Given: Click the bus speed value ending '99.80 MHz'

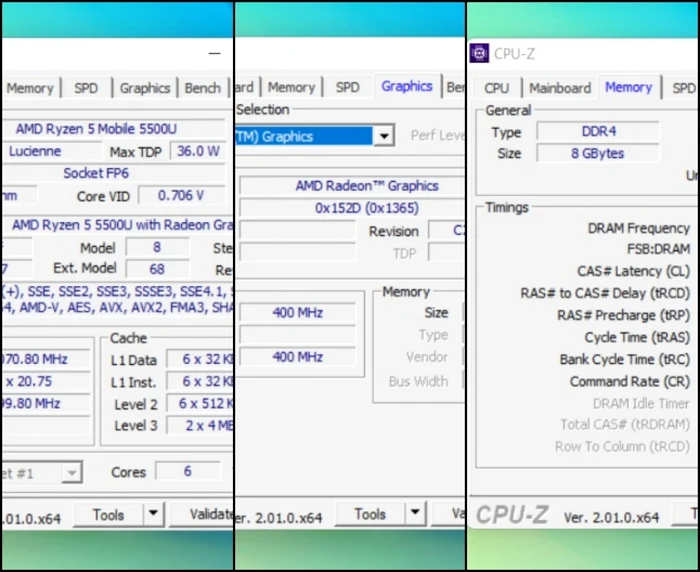Looking at the screenshot, I should [46, 403].
